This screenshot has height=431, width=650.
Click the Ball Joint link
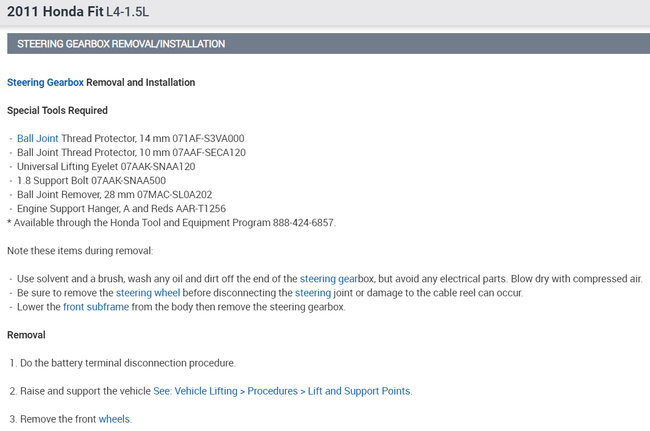38,138
